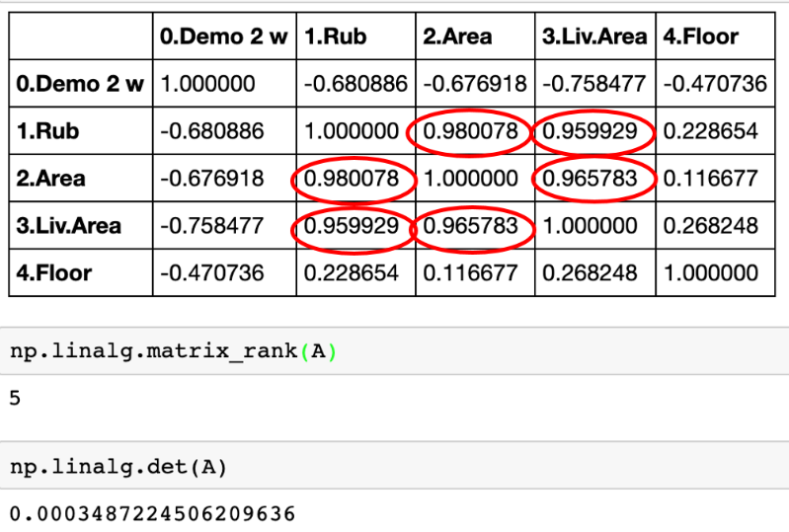Select circled 0.965783 in the 2.Area row
This screenshot has height=532, width=789.
coord(590,178)
